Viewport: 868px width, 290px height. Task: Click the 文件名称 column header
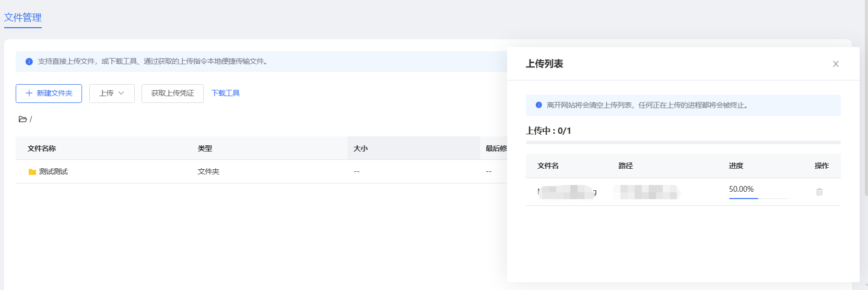click(x=42, y=148)
